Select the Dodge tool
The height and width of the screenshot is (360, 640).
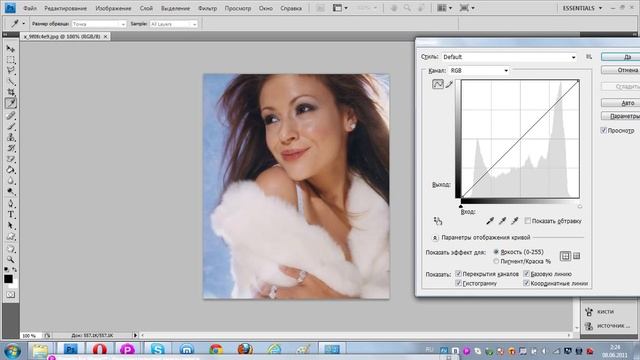(11, 191)
